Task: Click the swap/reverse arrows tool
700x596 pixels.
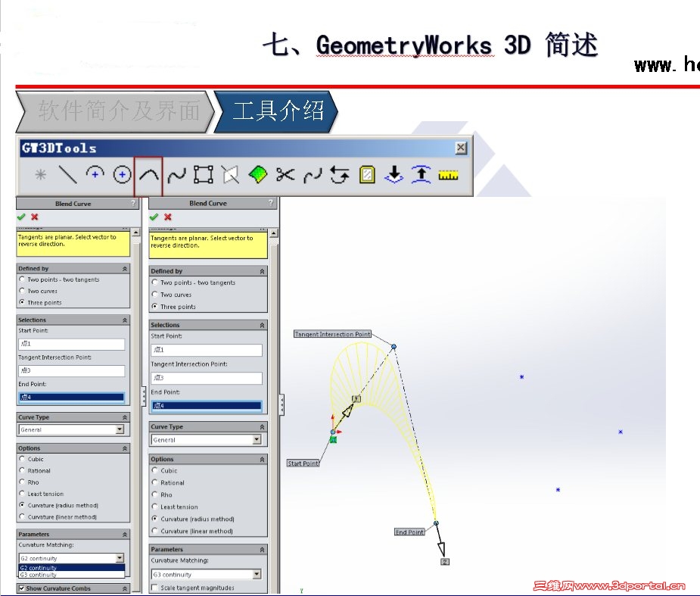Action: (339, 175)
